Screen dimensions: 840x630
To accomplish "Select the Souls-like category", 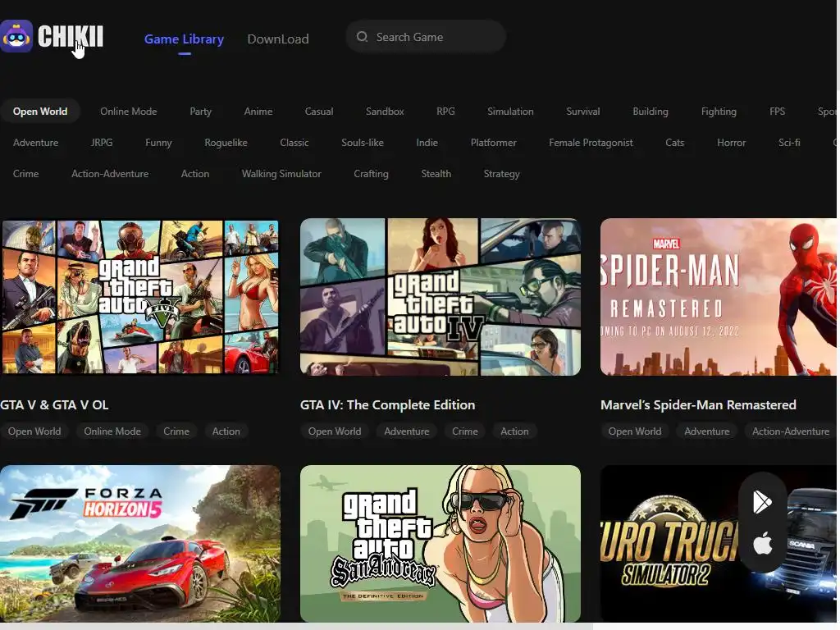I will coord(362,143).
